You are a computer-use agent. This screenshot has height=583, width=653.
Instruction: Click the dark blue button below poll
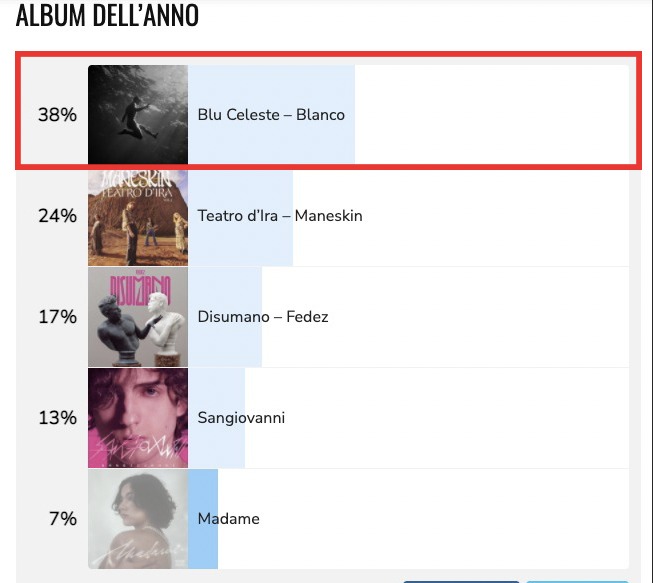coord(461,581)
